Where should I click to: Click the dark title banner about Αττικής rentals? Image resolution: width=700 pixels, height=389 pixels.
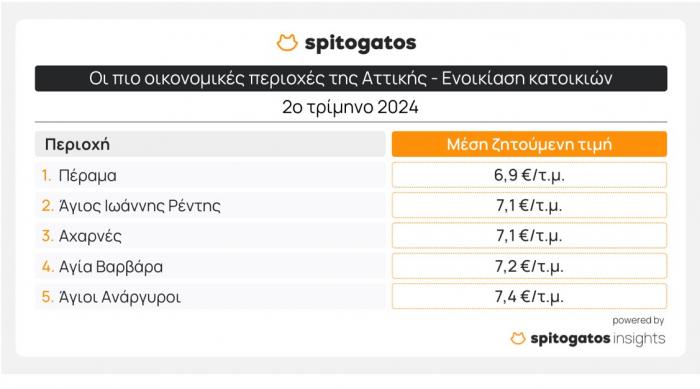(x=351, y=79)
